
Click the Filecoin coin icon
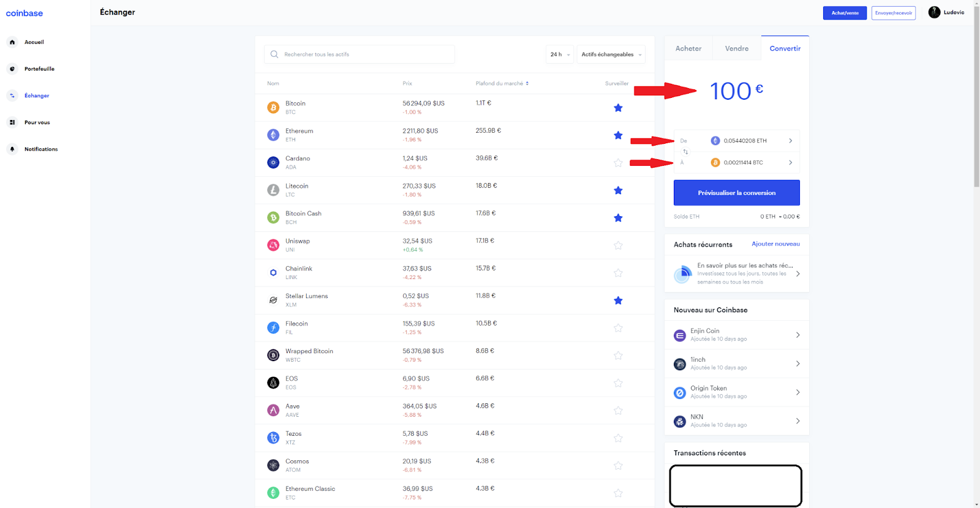273,328
